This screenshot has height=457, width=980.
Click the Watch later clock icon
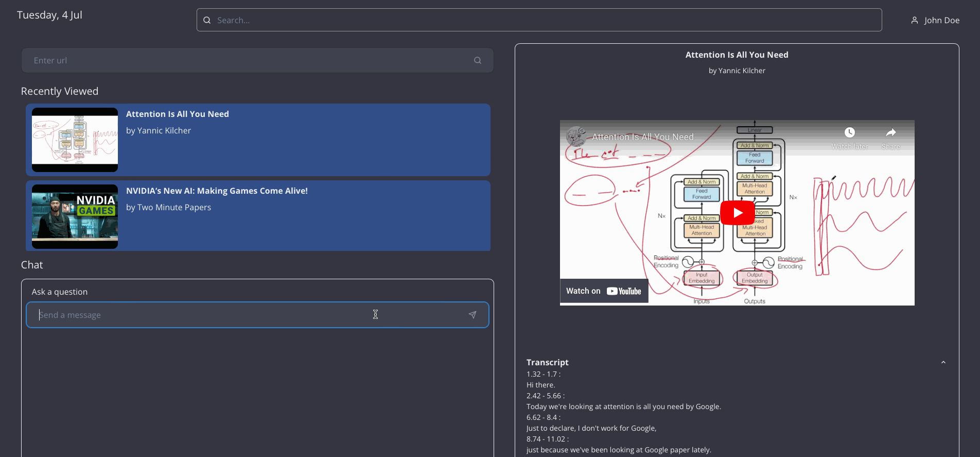(x=850, y=132)
